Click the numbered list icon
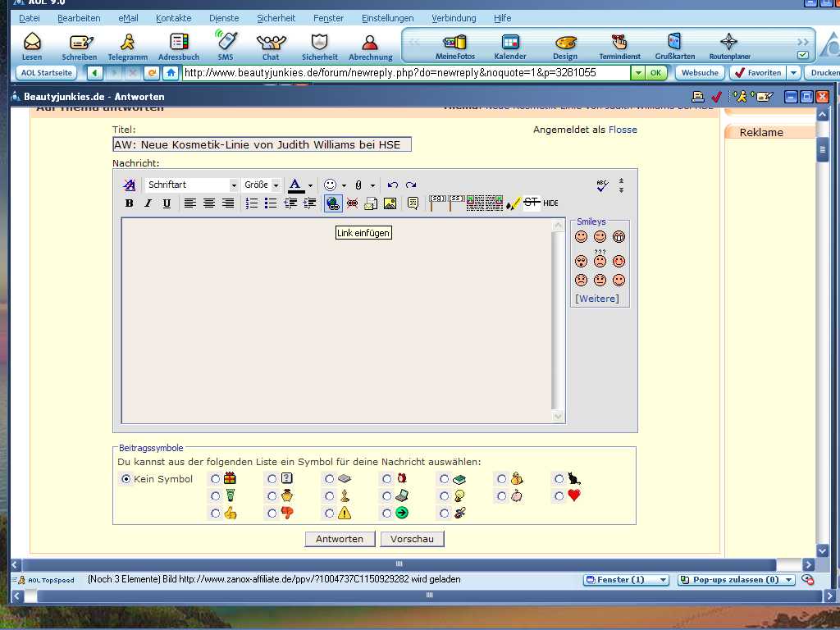 [252, 203]
